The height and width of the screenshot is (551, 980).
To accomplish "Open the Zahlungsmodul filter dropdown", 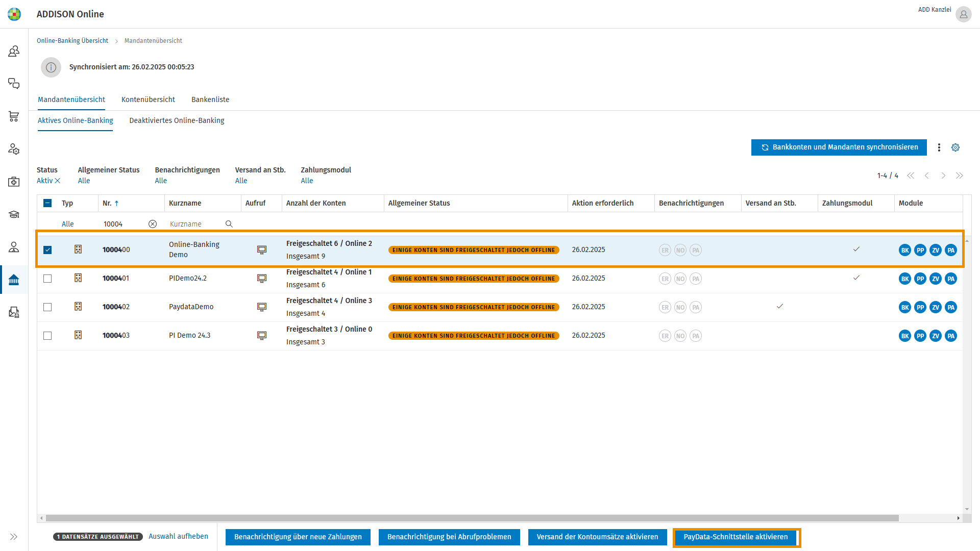I will [307, 181].
